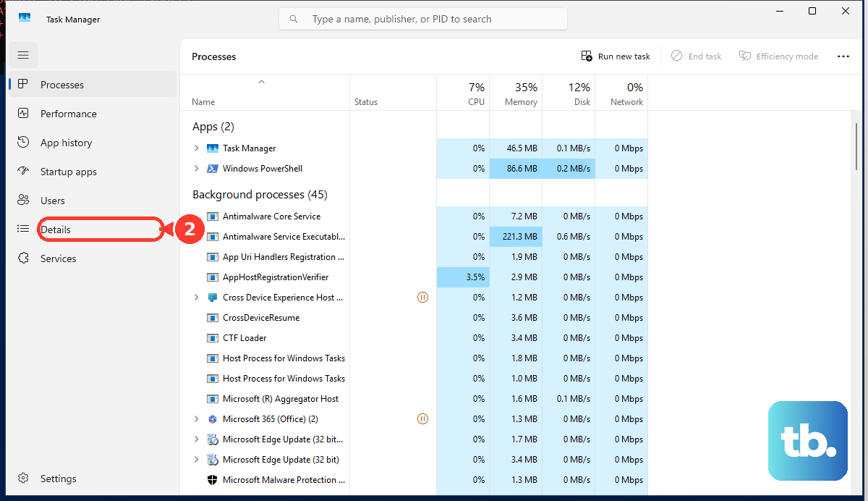
Task: Click the search magnifier icon
Action: pos(294,20)
